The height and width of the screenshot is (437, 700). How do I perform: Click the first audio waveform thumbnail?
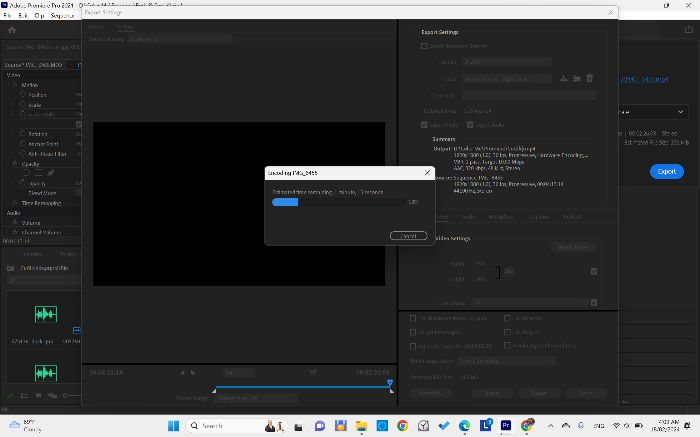[46, 314]
